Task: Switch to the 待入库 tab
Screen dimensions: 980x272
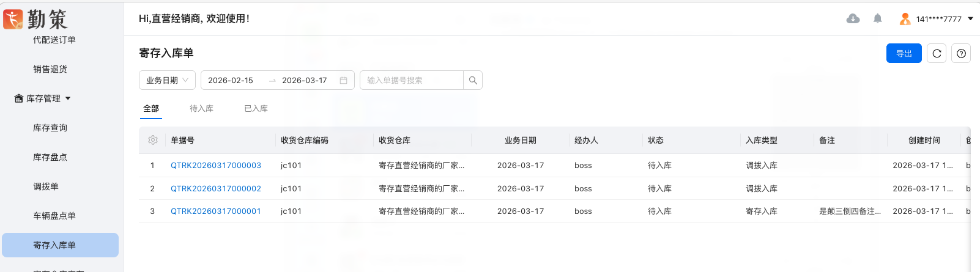Action: 201,108
